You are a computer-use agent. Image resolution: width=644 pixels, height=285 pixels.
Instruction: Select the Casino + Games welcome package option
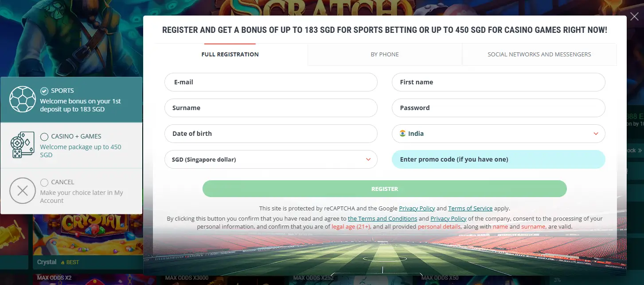44,136
